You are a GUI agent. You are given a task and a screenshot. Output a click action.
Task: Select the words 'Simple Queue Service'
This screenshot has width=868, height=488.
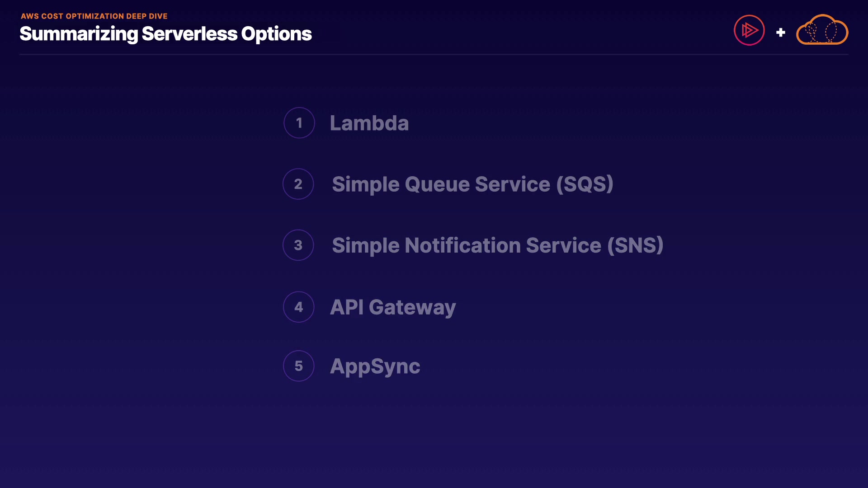point(441,184)
